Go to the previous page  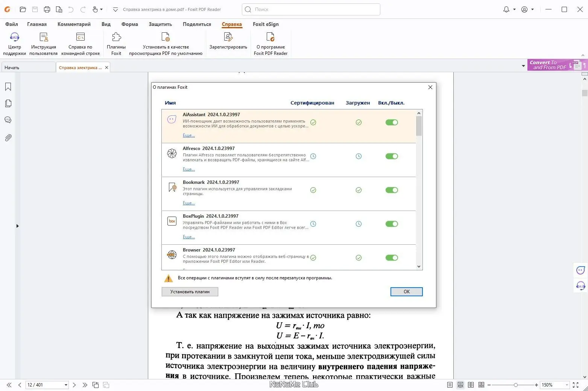pyautogui.click(x=20, y=385)
